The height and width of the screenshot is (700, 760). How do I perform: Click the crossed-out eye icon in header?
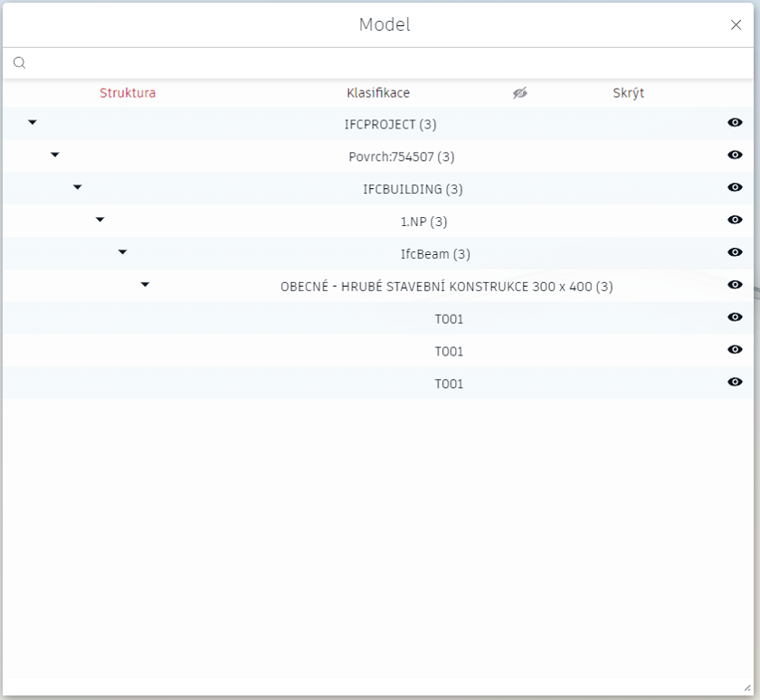519,93
